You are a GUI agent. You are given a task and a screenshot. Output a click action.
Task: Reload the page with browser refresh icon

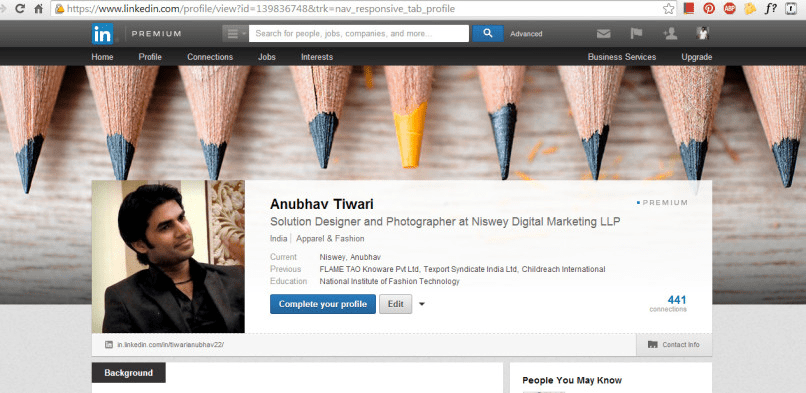(x=20, y=9)
